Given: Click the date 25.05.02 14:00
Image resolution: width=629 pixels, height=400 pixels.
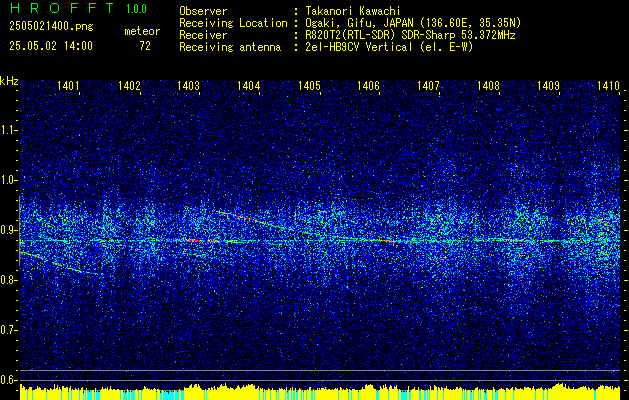Looking at the screenshot, I should (x=51, y=46).
